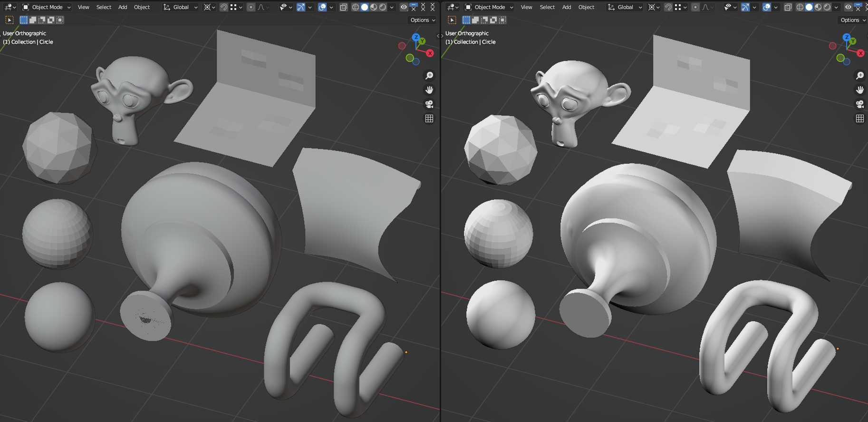Image resolution: width=868 pixels, height=422 pixels.
Task: Open Select menu in left viewport
Action: coord(104,7)
